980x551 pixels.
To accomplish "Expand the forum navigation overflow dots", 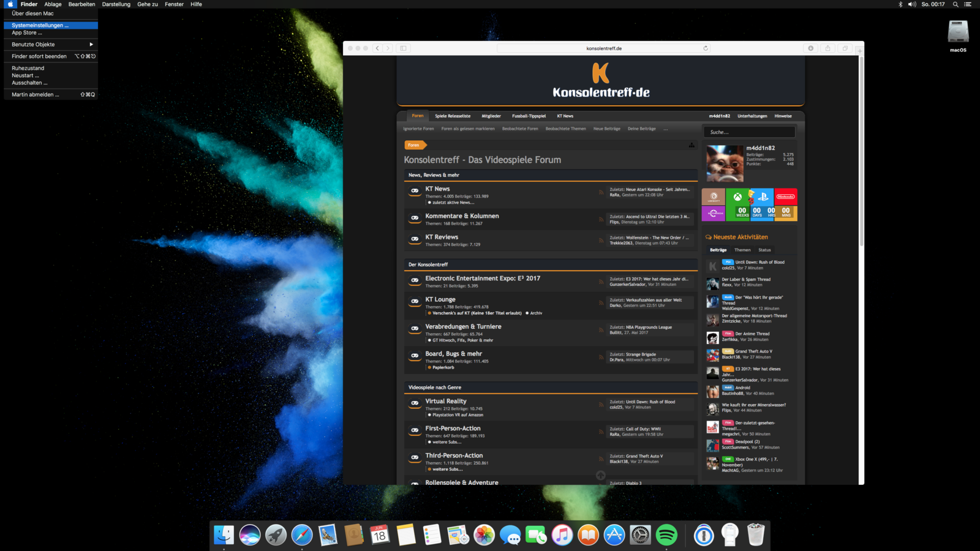I will point(666,129).
